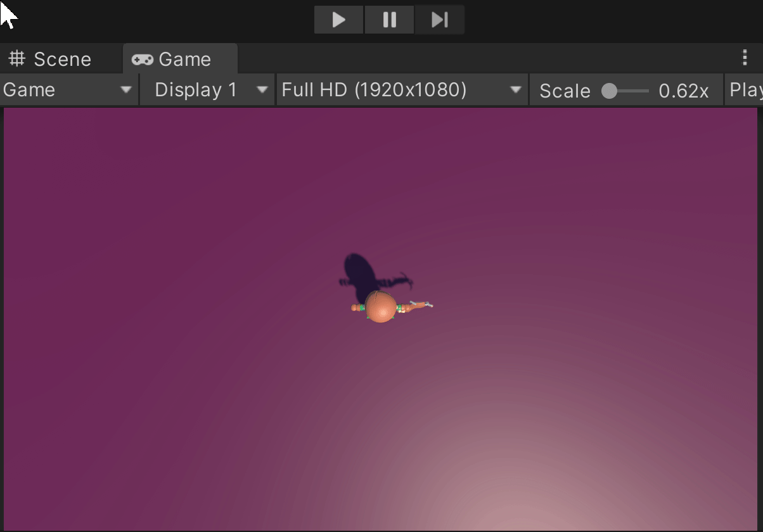Open the Game view options kebab menu

click(745, 57)
